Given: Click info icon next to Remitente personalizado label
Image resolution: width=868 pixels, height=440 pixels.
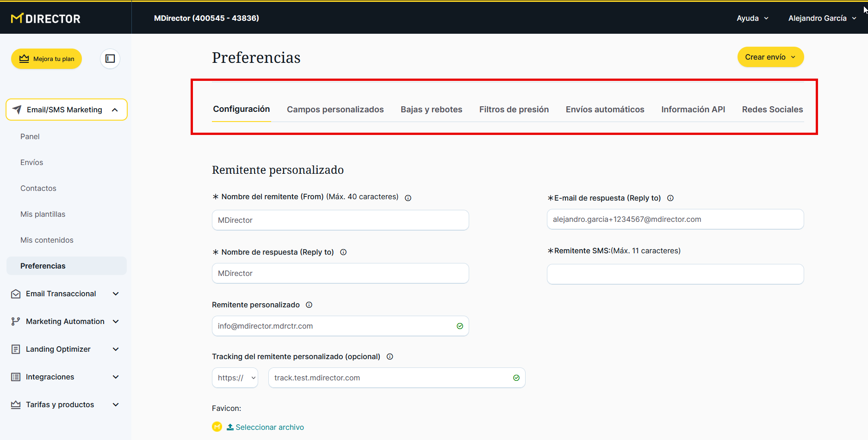Looking at the screenshot, I should (x=309, y=305).
